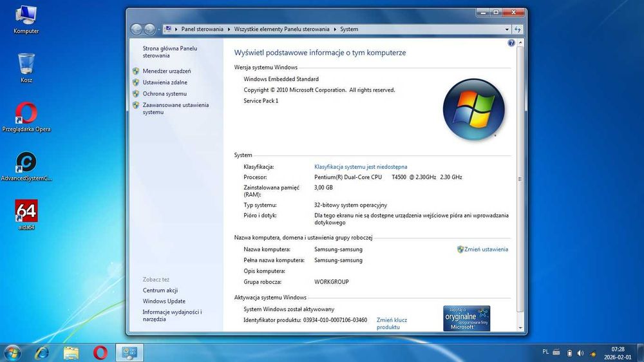This screenshot has width=644, height=362.
Task: Click Samsung-samsung beside Pełna nazwa komputera
Action: tap(339, 260)
